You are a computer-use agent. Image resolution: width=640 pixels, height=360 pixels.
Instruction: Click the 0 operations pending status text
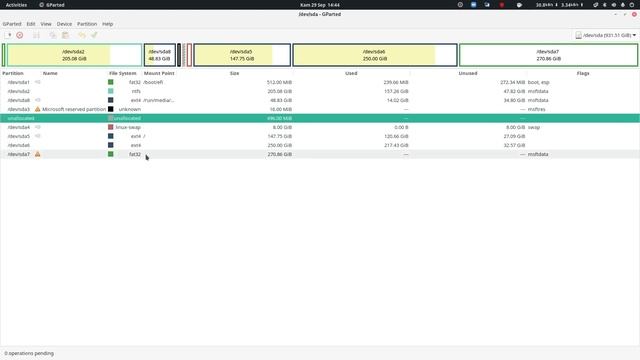[29, 353]
